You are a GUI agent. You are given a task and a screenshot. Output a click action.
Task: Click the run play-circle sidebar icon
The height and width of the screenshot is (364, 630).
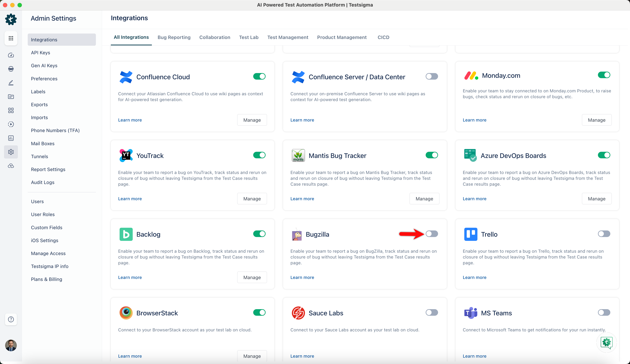pos(11,124)
